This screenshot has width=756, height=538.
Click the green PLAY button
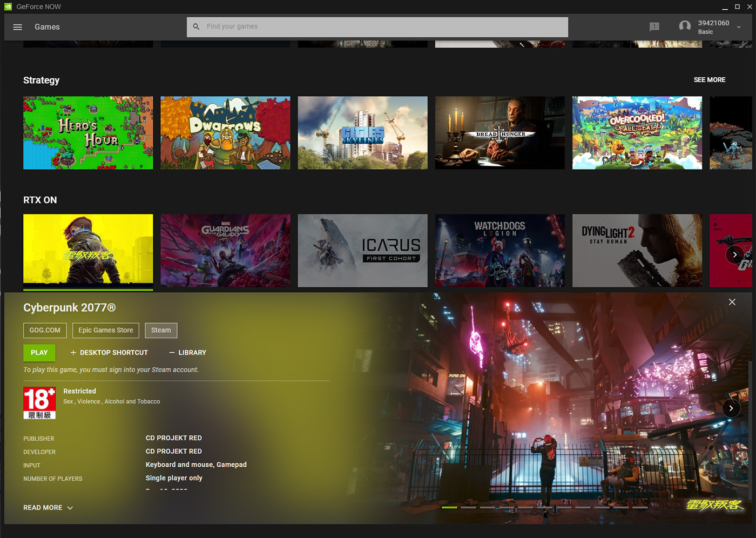(x=39, y=353)
